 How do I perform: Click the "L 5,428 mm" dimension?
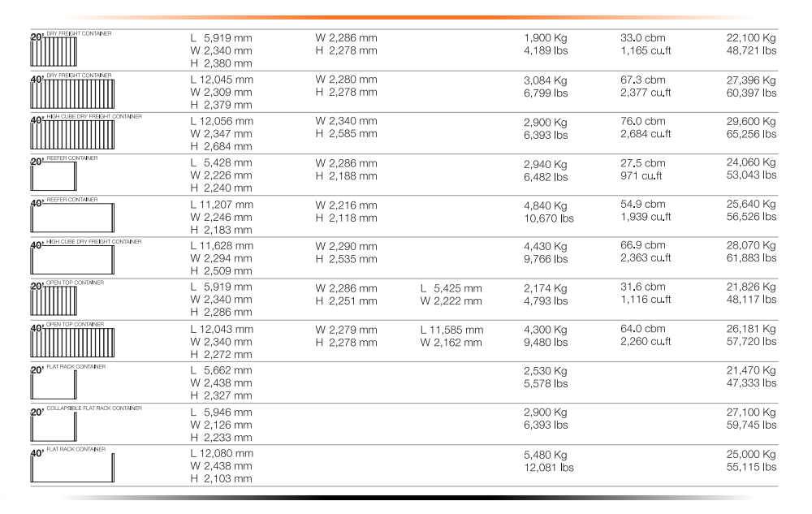coord(221,162)
